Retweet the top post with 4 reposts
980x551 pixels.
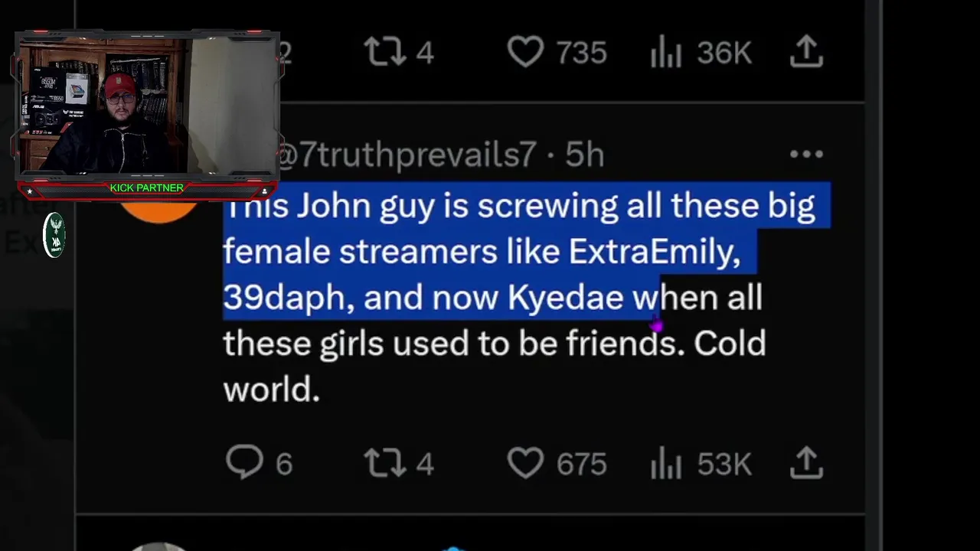[x=384, y=52]
